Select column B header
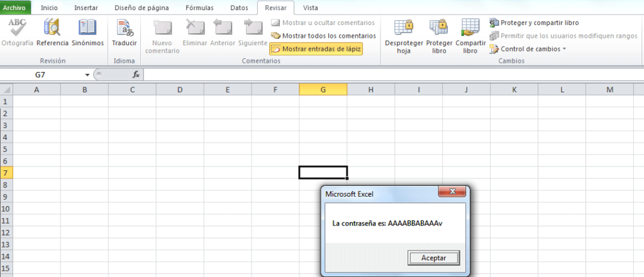The width and height of the screenshot is (644, 277). [85, 89]
